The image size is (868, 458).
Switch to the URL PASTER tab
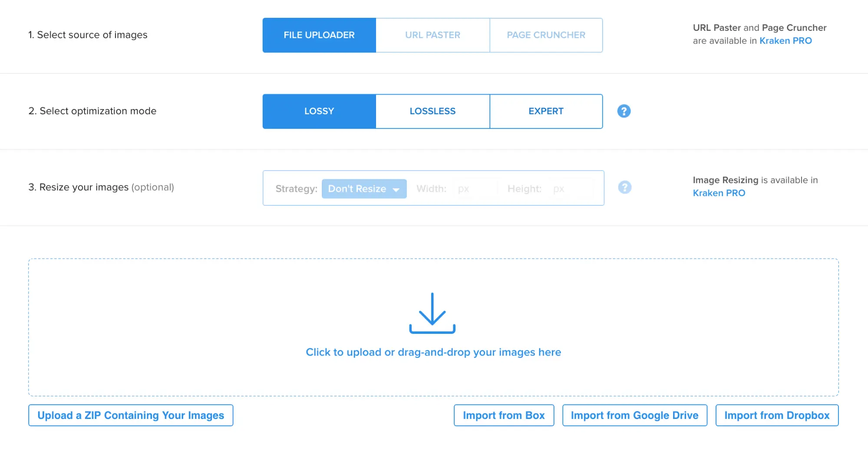click(432, 35)
